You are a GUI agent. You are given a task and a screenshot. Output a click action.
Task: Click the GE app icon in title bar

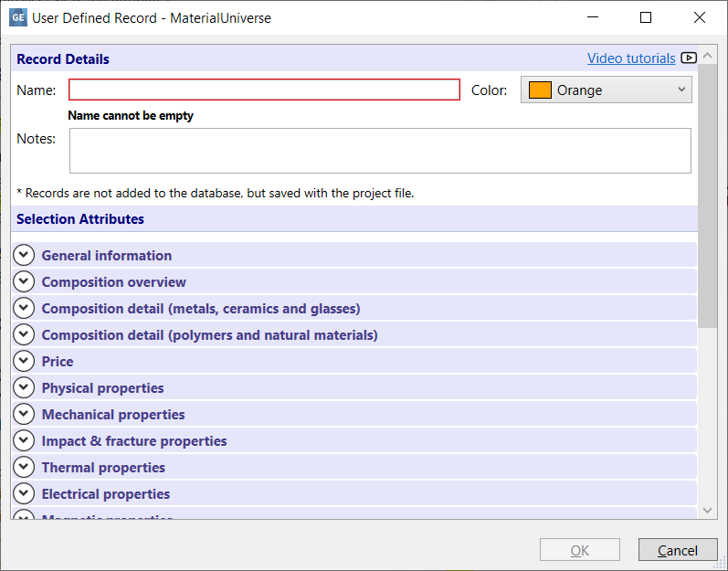[18, 17]
